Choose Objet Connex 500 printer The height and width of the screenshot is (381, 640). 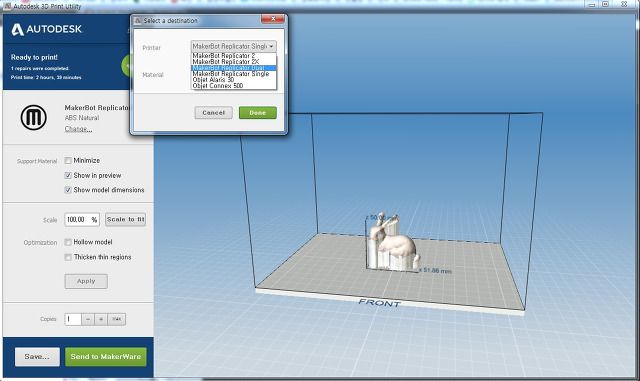(234, 86)
